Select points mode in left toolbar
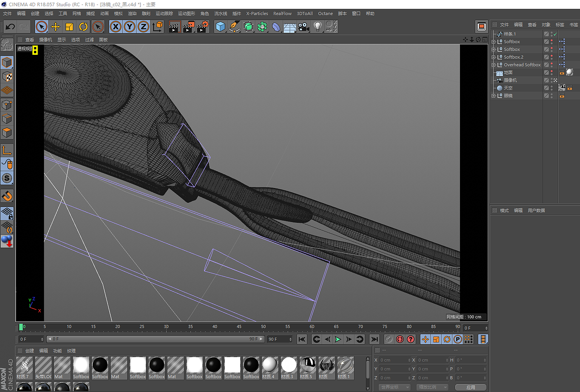The width and height of the screenshot is (580, 392). (7, 105)
